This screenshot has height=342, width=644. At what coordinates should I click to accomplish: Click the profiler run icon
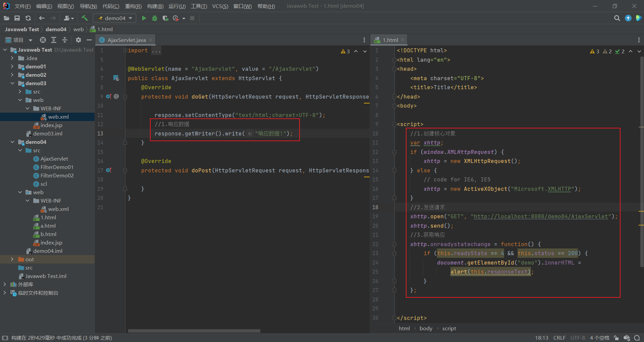coord(176,18)
